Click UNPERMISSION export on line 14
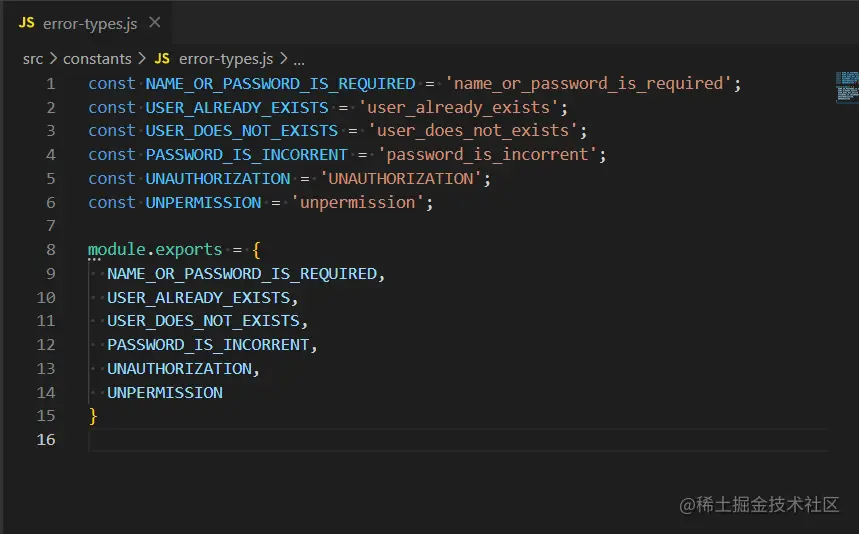Screen dimensions: 859x534 tap(165, 393)
